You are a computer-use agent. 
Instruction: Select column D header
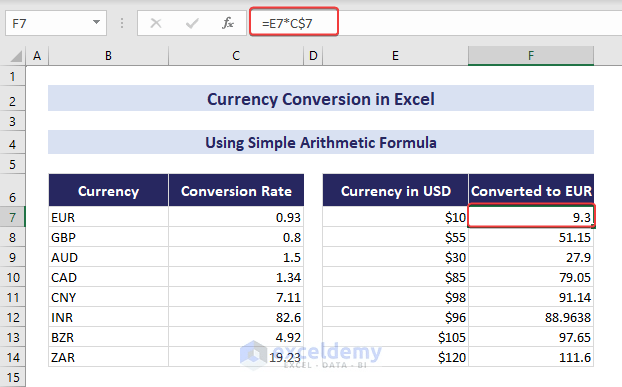click(313, 56)
